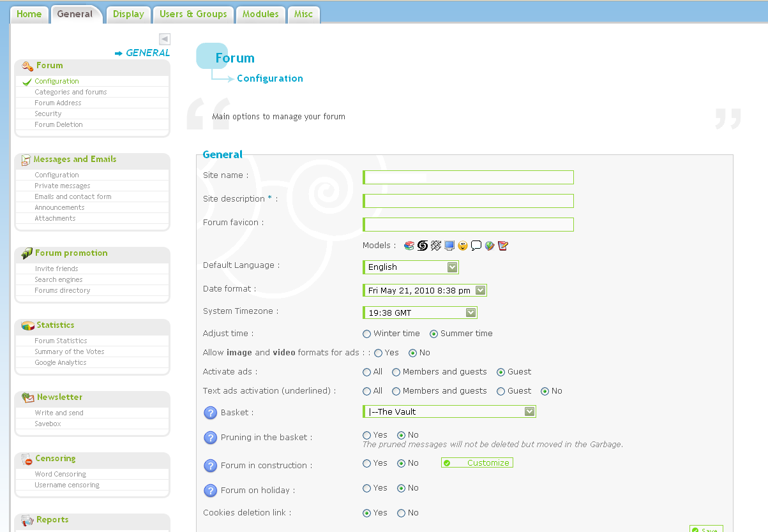Viewport: 768px width, 532px height.
Task: Select the books favicon model icon
Action: 409,246
